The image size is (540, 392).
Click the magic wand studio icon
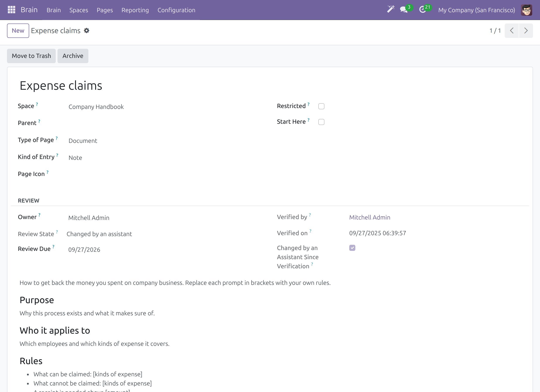tap(390, 10)
